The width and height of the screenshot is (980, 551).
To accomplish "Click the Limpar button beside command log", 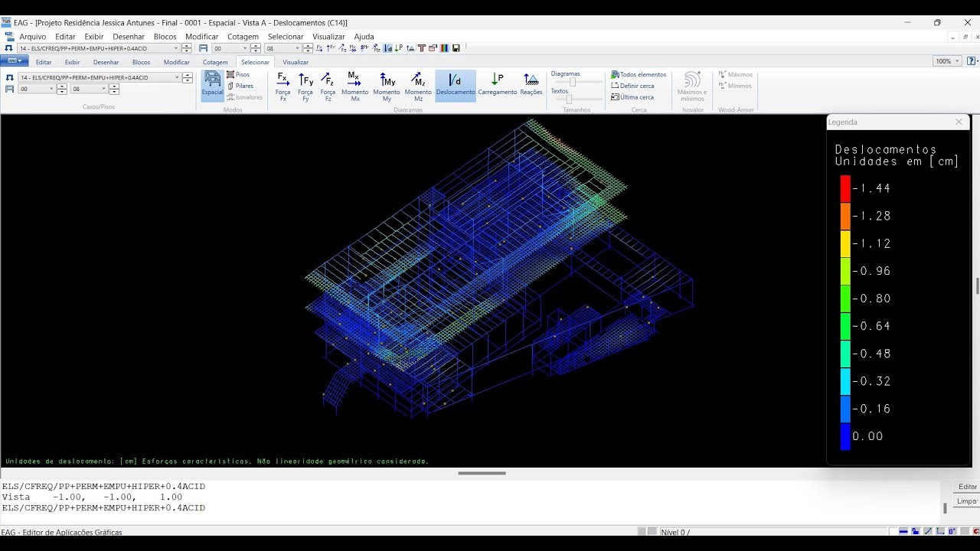I will tap(968, 501).
